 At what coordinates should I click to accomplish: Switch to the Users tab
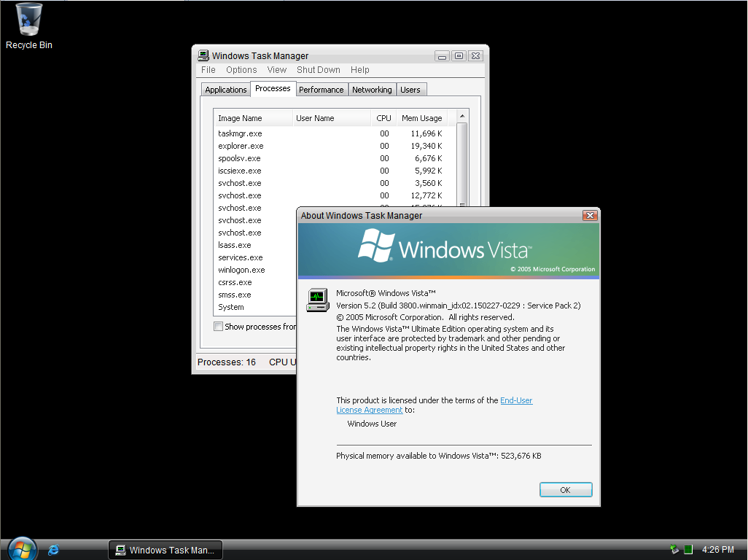coord(410,90)
